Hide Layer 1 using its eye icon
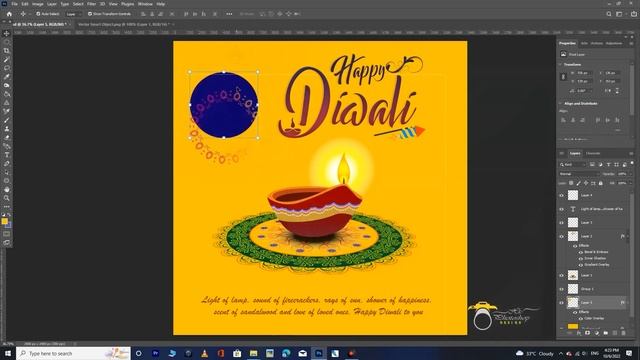The image size is (640, 360). click(x=562, y=276)
